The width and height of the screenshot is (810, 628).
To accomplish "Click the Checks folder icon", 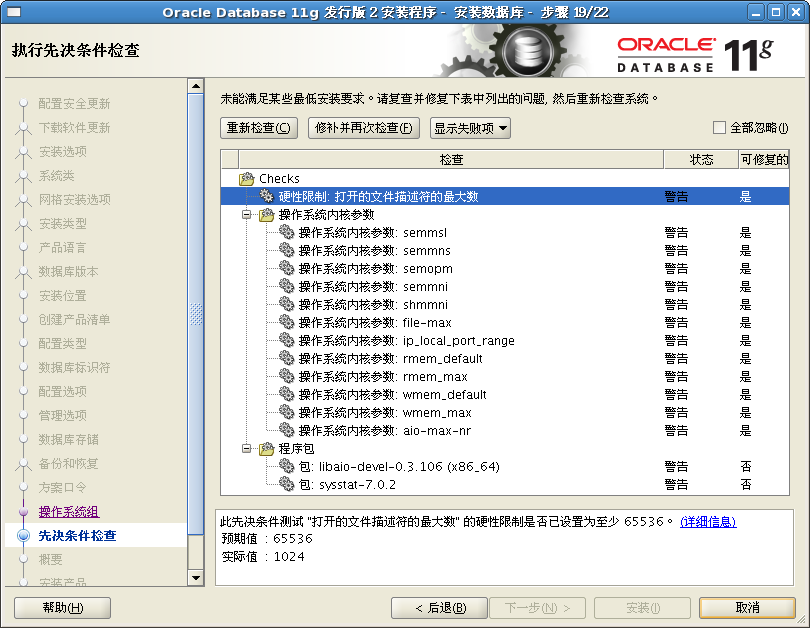I will (x=245, y=178).
